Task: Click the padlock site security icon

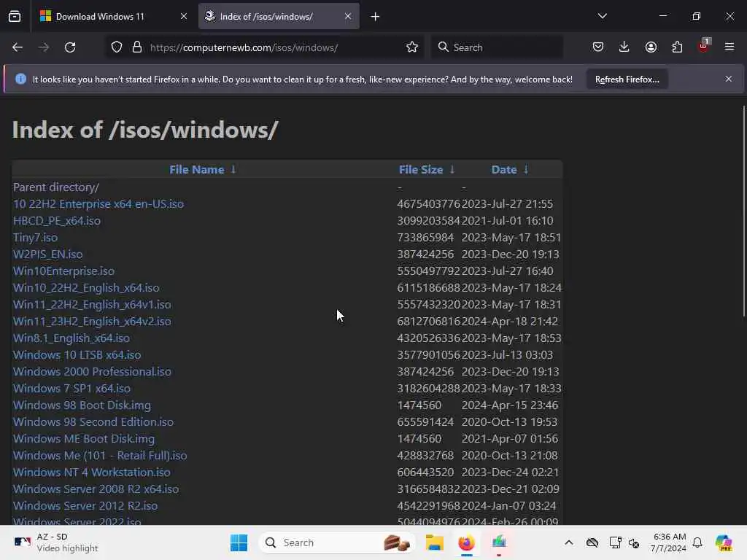Action: [x=137, y=47]
